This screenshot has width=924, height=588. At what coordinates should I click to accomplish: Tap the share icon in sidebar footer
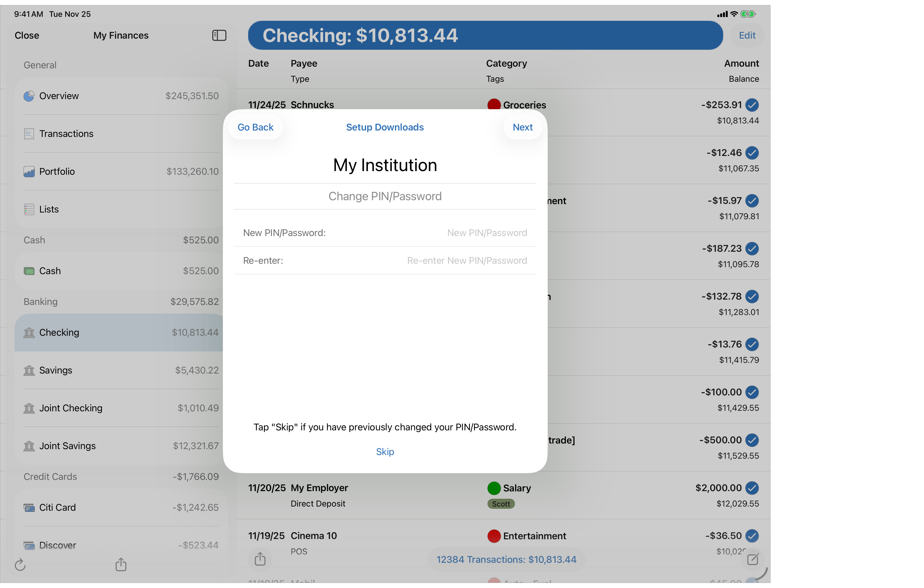[121, 564]
